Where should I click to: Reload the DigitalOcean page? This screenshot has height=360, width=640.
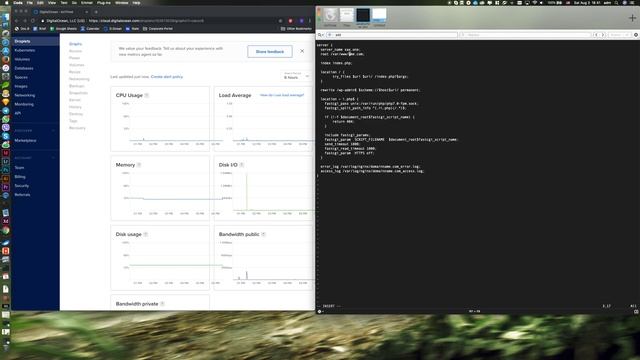pyautogui.click(x=33, y=20)
